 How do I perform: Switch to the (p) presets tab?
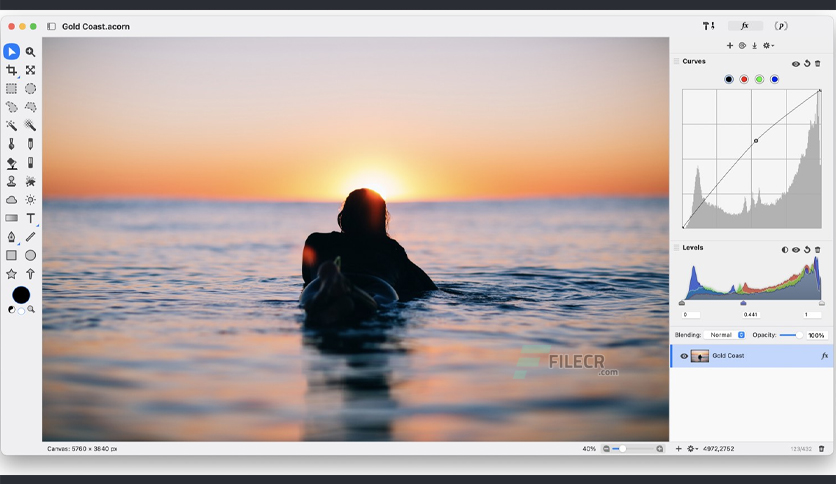point(781,26)
